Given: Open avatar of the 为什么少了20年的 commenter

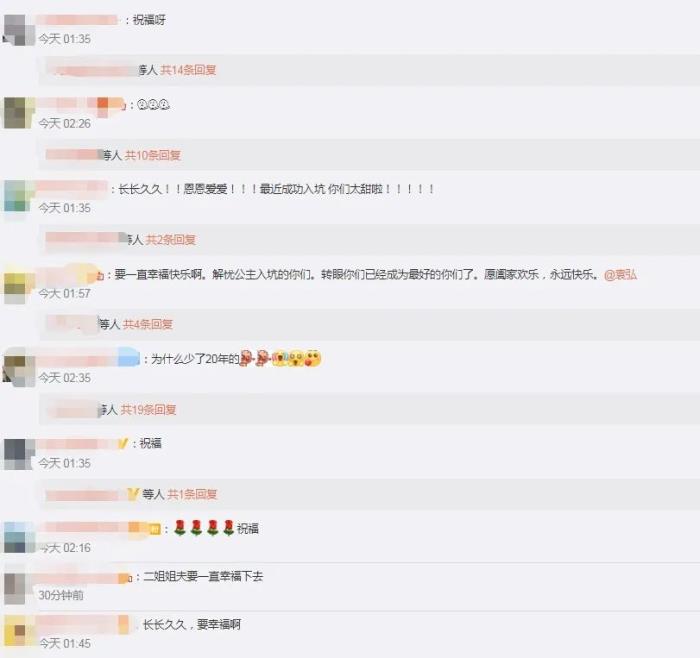Looking at the screenshot, I should (x=19, y=368).
